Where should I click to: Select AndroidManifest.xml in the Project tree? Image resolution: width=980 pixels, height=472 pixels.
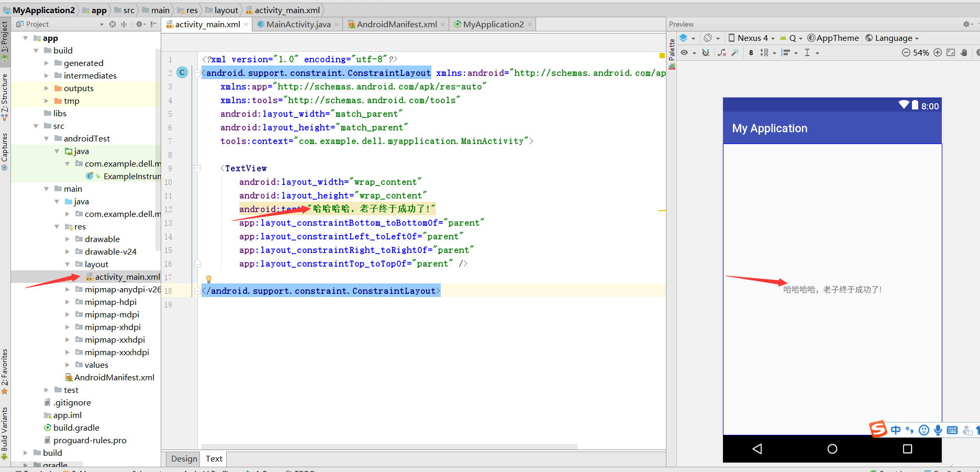[115, 377]
